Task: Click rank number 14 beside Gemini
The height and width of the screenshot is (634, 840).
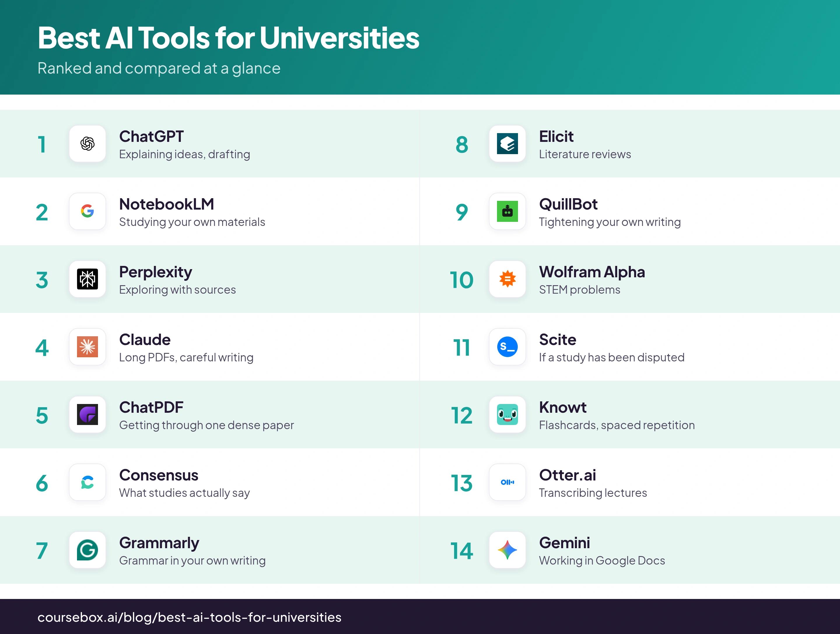Action: 462,551
